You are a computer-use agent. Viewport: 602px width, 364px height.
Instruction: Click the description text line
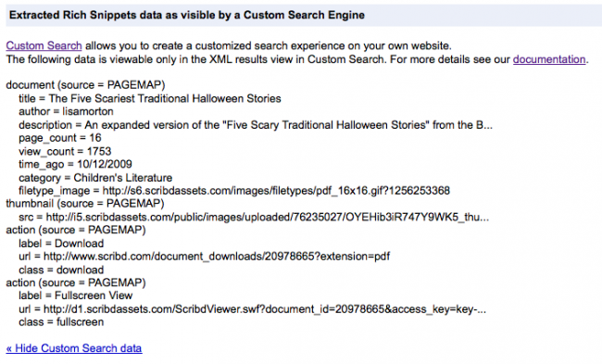click(x=256, y=125)
